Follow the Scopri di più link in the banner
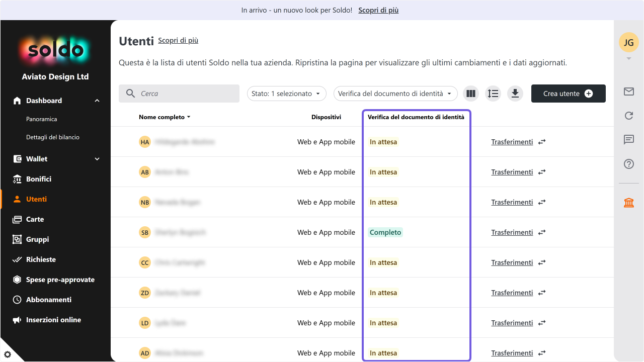Viewport: 644px width, 362px height. tap(378, 10)
